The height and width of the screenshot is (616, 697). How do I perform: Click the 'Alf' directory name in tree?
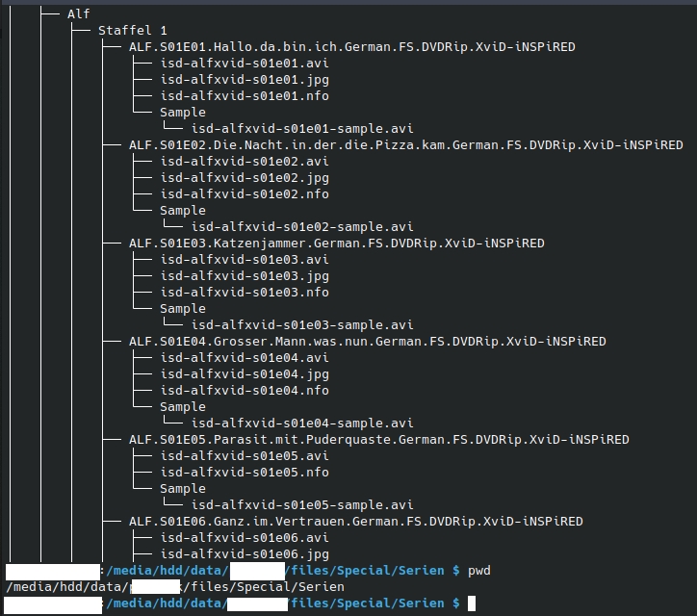click(x=79, y=14)
